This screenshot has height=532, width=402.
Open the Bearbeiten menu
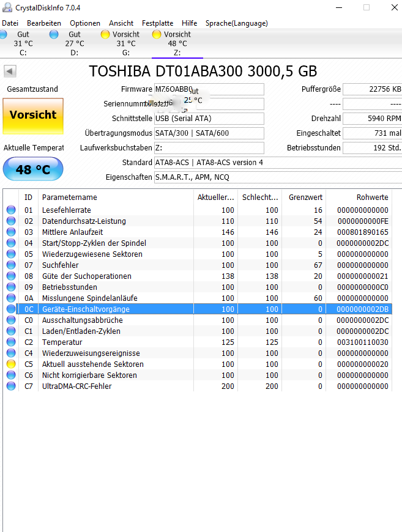pyautogui.click(x=44, y=23)
